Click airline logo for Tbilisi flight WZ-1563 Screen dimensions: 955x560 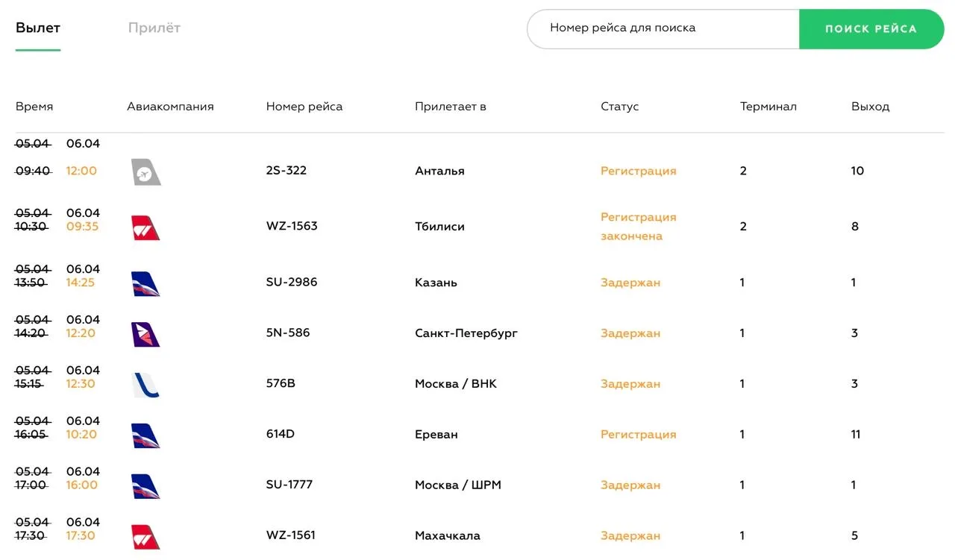coord(145,227)
